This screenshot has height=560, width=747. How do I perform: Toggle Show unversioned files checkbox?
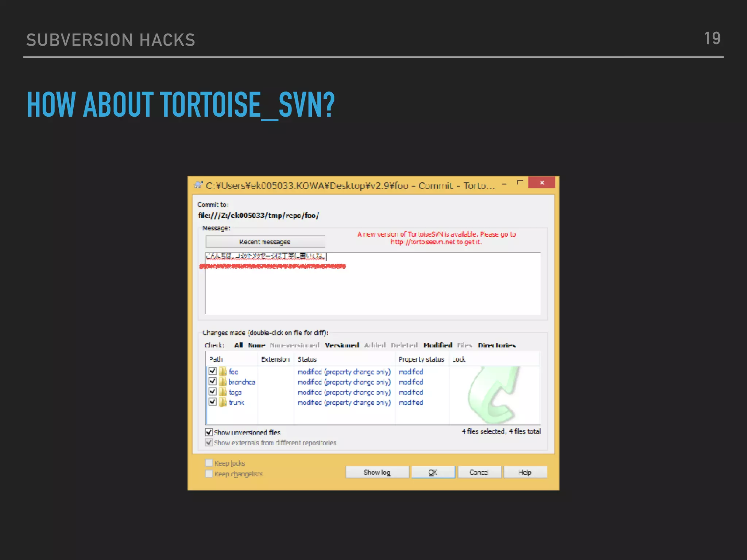click(x=209, y=432)
